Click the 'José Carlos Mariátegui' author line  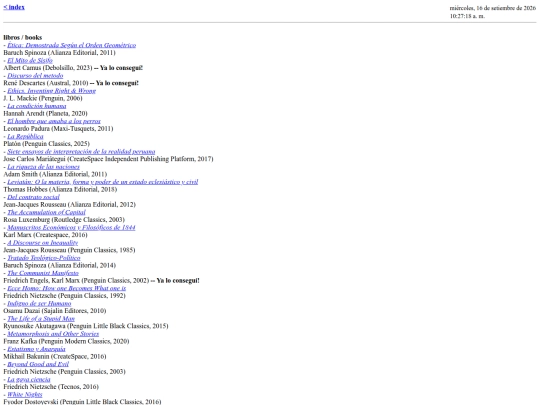tap(108, 159)
